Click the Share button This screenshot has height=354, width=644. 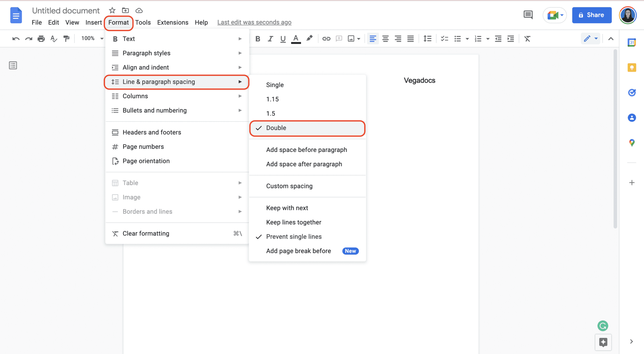coord(591,15)
